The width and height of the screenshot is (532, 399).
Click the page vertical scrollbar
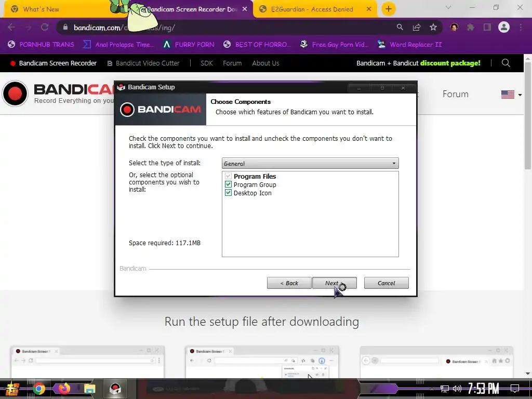(x=528, y=115)
